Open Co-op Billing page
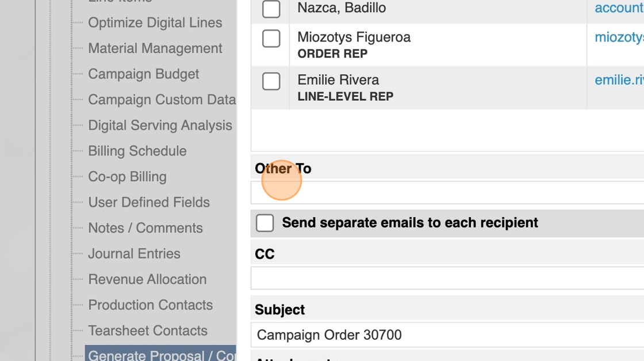 tap(127, 177)
